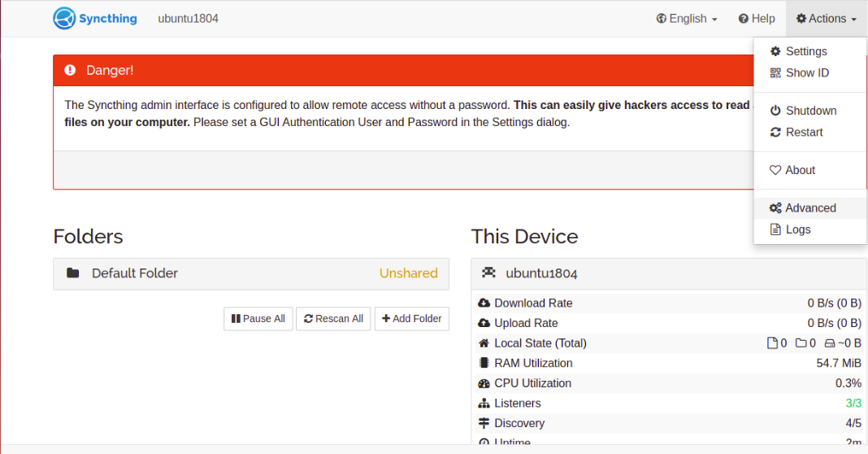The width and height of the screenshot is (868, 454).
Task: Click the device icon beside ubuntu1804 heading
Action: (488, 273)
